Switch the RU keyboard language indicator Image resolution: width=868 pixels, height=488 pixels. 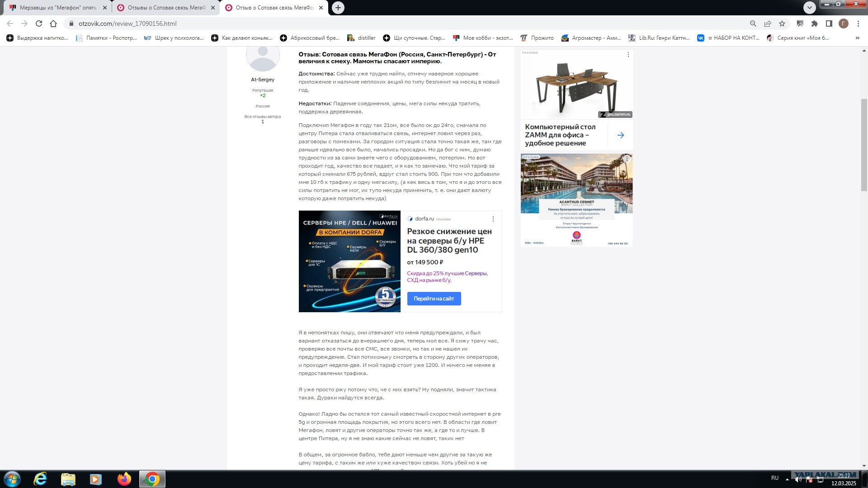pos(775,478)
